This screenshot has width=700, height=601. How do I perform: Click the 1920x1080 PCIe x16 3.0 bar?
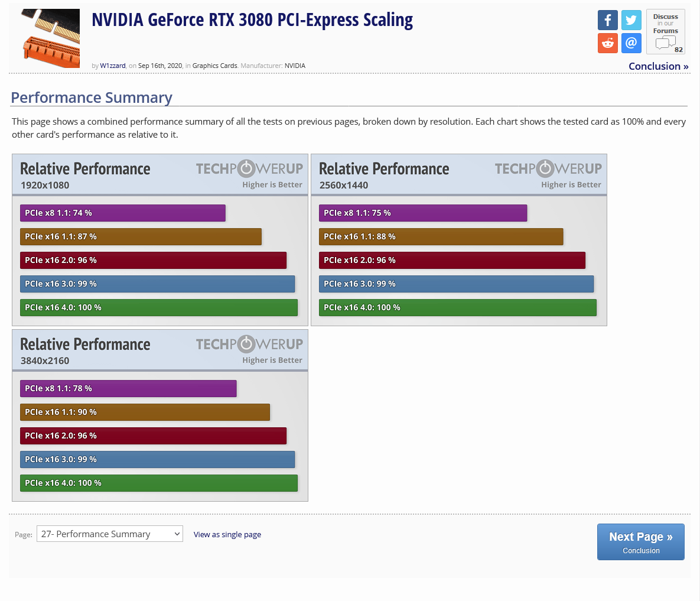(x=157, y=284)
